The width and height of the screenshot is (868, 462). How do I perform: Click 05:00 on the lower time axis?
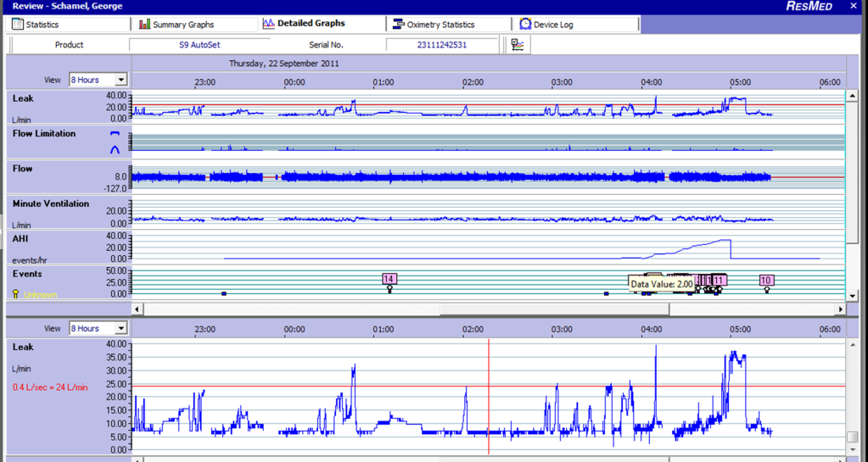point(740,329)
